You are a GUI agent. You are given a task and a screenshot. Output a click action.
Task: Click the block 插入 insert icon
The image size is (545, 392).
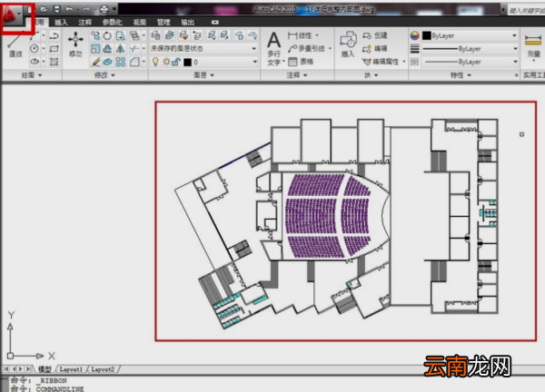click(x=348, y=44)
